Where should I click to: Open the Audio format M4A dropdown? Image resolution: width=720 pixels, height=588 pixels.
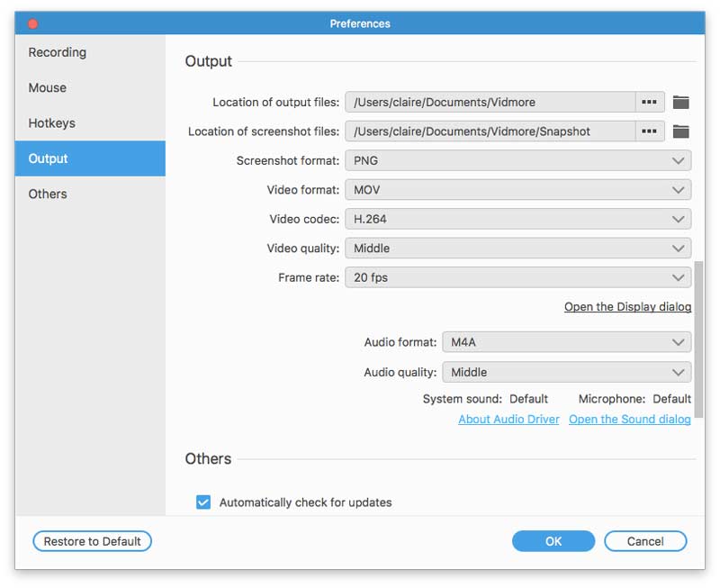566,342
